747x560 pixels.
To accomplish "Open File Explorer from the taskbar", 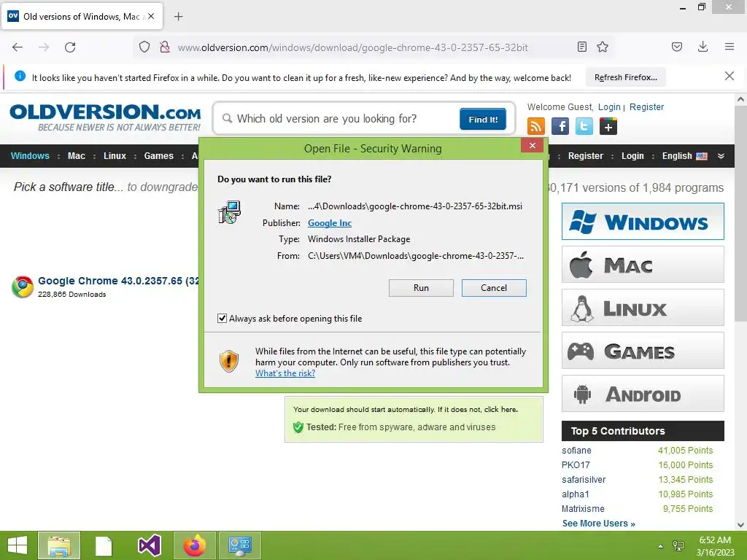I will (x=59, y=545).
